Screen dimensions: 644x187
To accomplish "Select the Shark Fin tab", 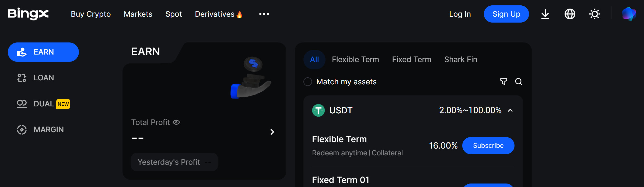I will (461, 59).
